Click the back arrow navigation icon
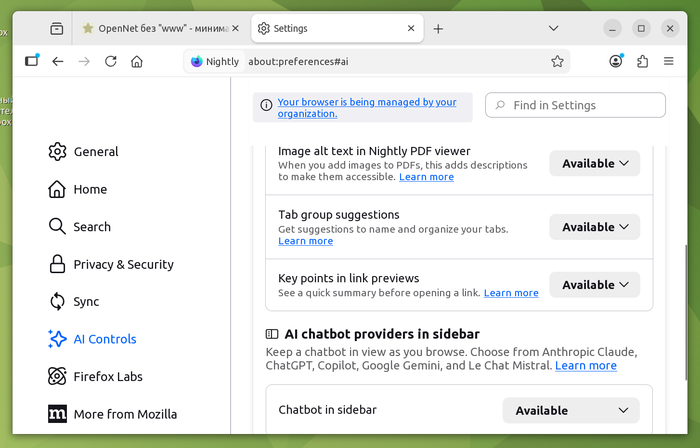This screenshot has width=700, height=448. (x=58, y=61)
